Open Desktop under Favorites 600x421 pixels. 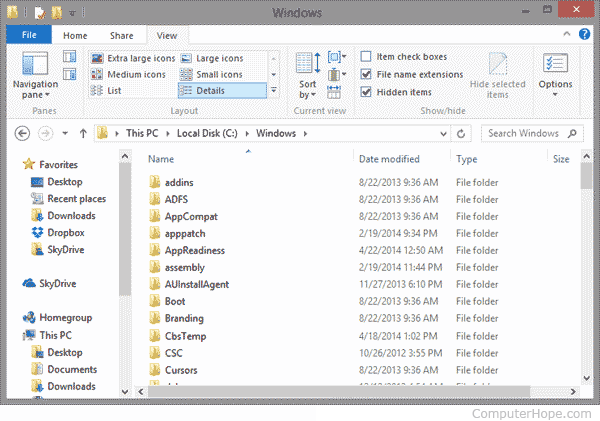pos(57,182)
